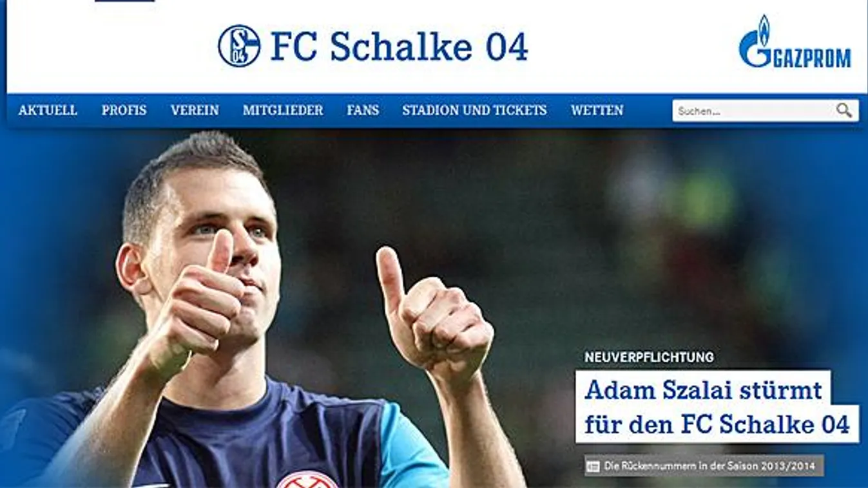The image size is (868, 488).
Task: Open STADION UND TICKETS page
Action: 474,110
